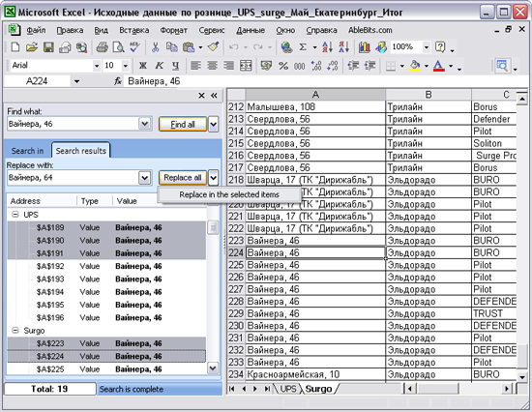Screen dimensions: 532x412
Task: Go to the last sheet tab arrow
Action: 267,389
